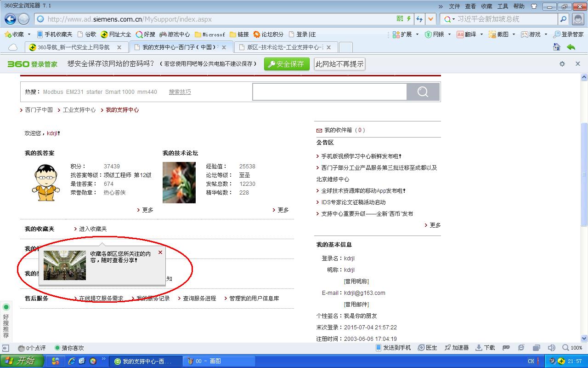
Task: Open the 登录管家 toolbar item
Action: (x=568, y=34)
